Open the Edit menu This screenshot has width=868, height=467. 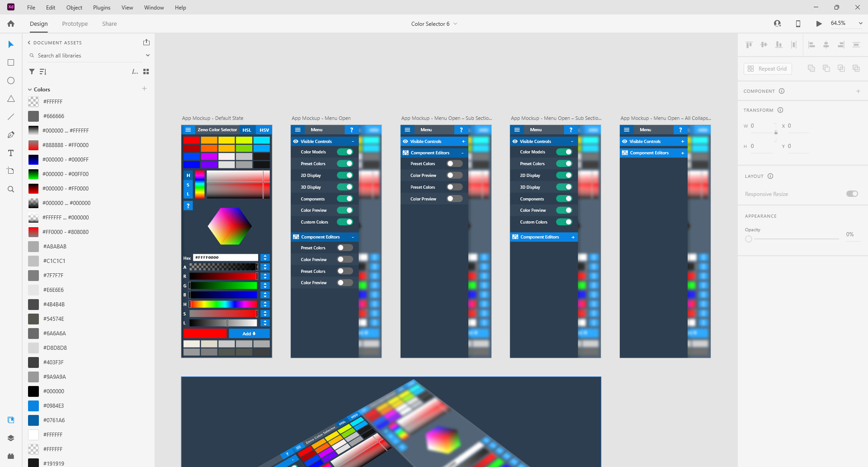(x=51, y=7)
